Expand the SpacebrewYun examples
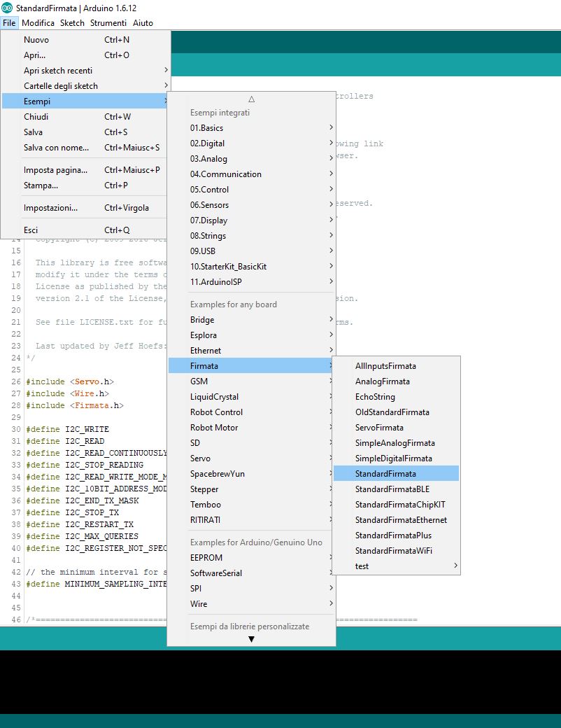561x728 pixels. point(252,474)
